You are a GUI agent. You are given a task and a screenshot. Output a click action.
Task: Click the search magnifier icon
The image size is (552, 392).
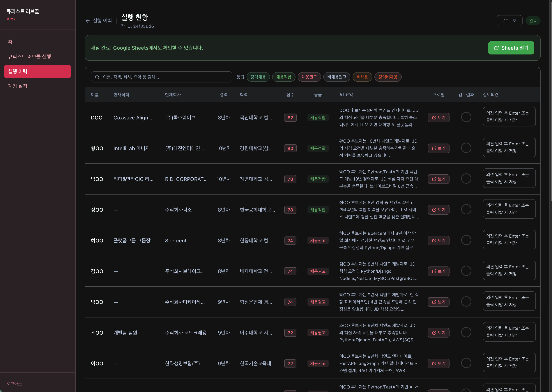(97, 77)
